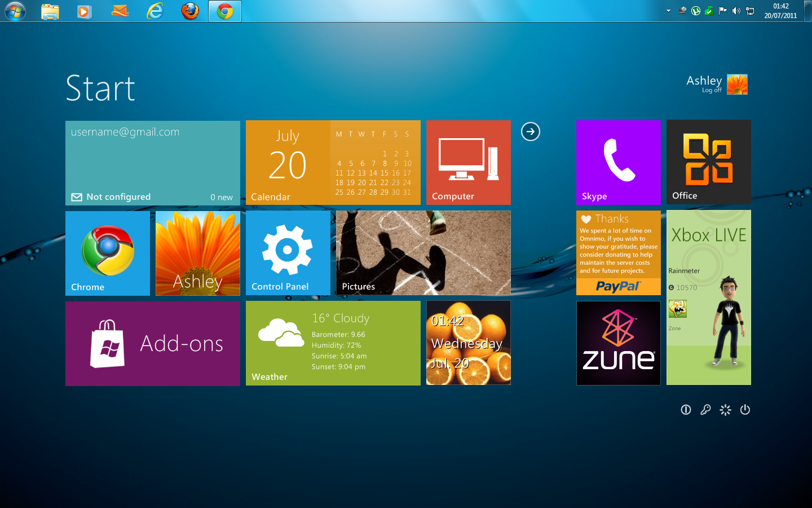This screenshot has height=508, width=812.
Task: Open the Weather tile cloud icon
Action: pyautogui.click(x=281, y=332)
